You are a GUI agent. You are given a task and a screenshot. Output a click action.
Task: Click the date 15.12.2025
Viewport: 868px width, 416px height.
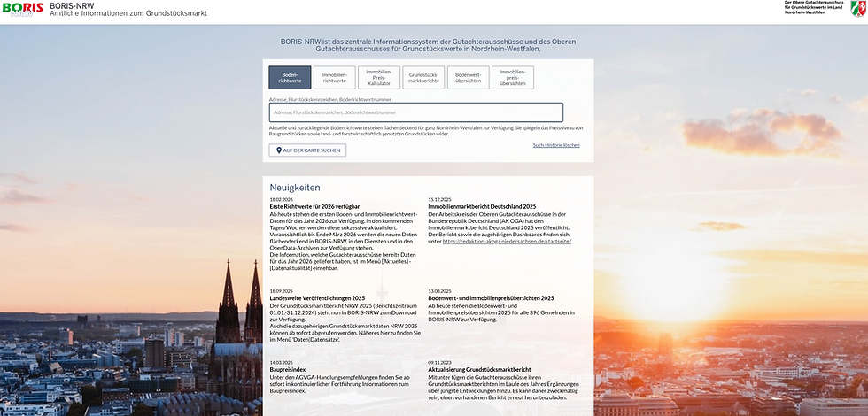point(440,200)
